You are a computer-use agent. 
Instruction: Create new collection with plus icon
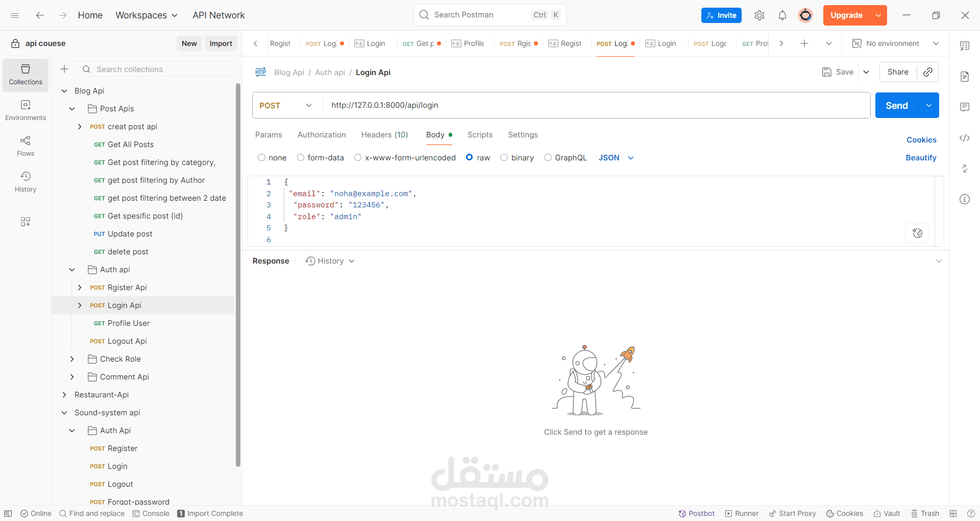pyautogui.click(x=64, y=69)
